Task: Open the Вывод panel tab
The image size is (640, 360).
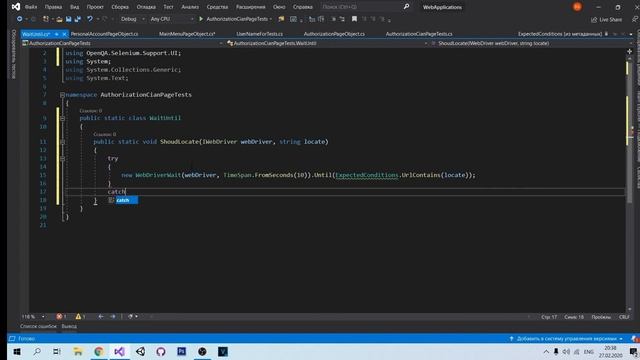Action: [x=69, y=327]
